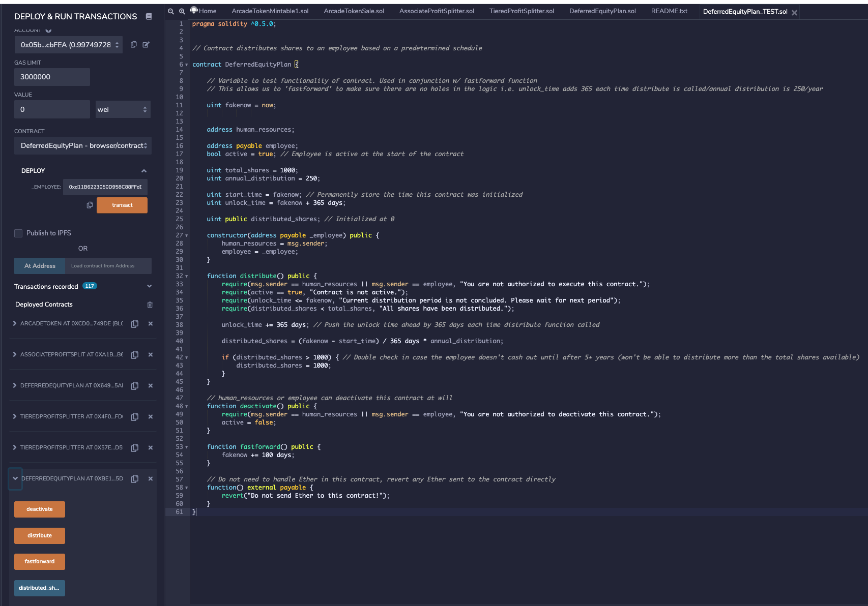868x606 pixels.
Task: Open README.txt tab
Action: click(x=669, y=11)
